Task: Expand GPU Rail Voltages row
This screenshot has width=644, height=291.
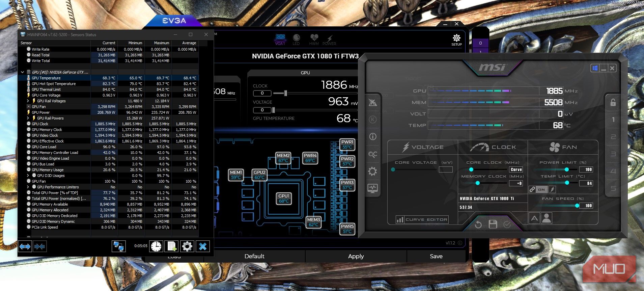Action: click(x=28, y=101)
